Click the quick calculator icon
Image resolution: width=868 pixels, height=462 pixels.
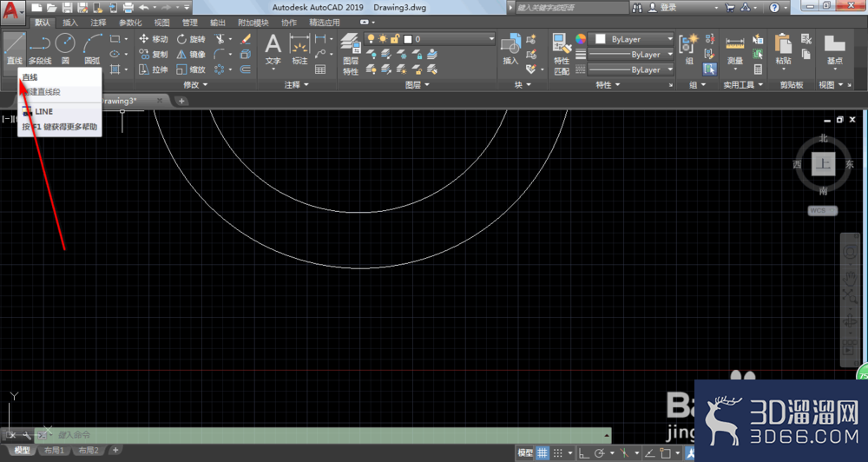pos(758,69)
